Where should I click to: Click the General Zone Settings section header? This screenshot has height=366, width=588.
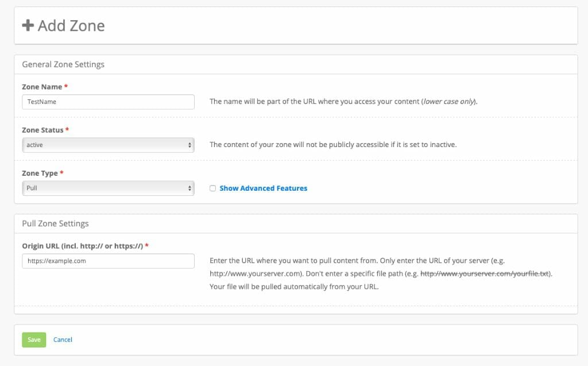63,64
